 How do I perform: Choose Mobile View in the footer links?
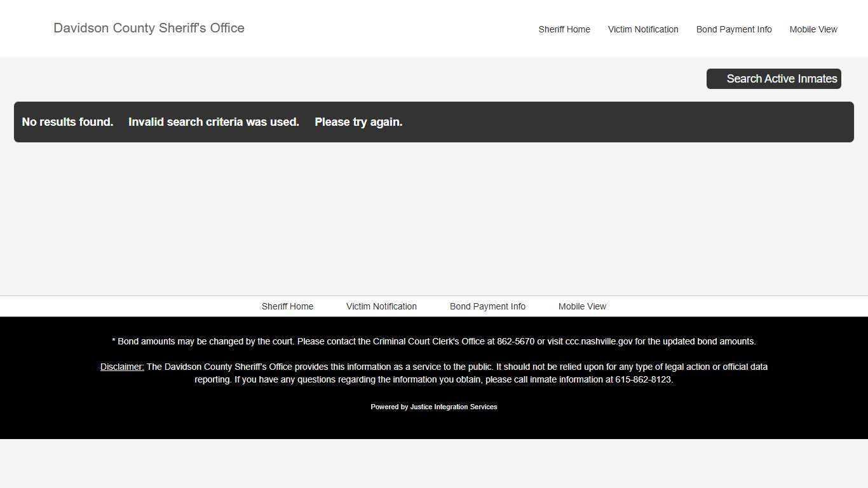(582, 306)
